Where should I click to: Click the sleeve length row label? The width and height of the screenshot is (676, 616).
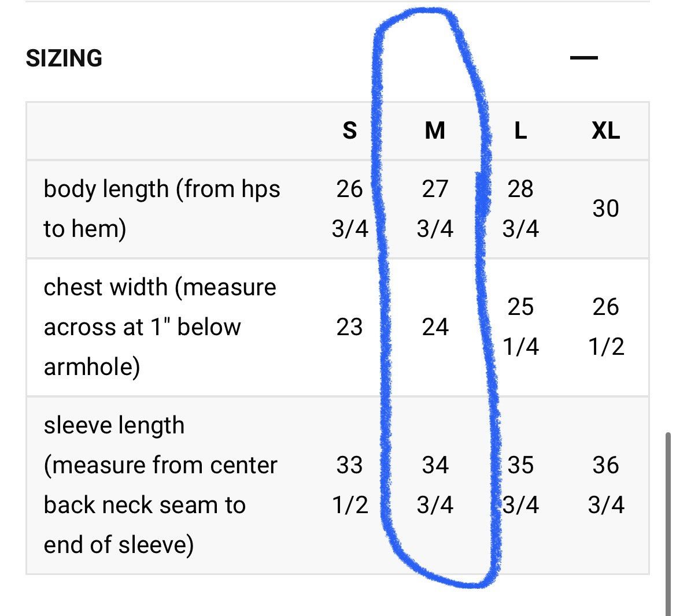click(160, 485)
